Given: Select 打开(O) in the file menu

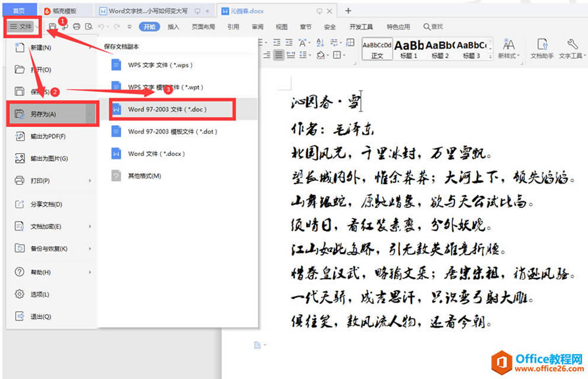Looking at the screenshot, I should pos(52,70).
